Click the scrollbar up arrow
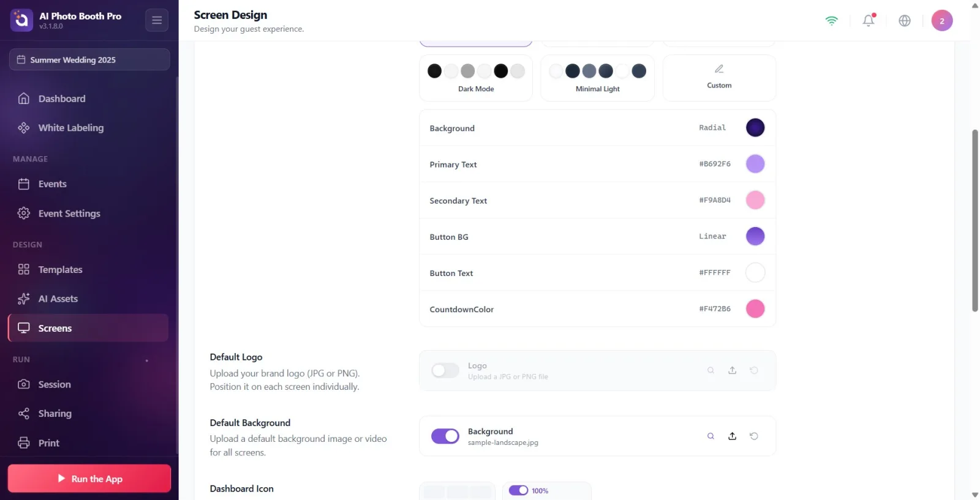 pos(975,5)
